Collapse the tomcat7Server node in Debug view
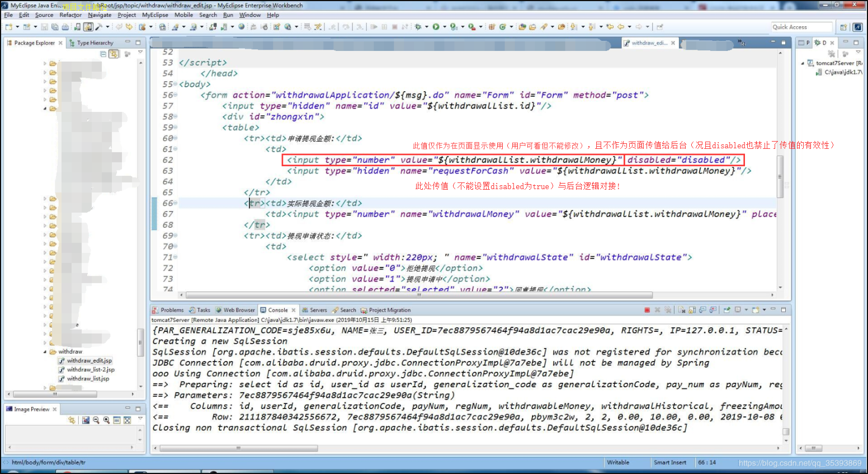 click(x=803, y=63)
